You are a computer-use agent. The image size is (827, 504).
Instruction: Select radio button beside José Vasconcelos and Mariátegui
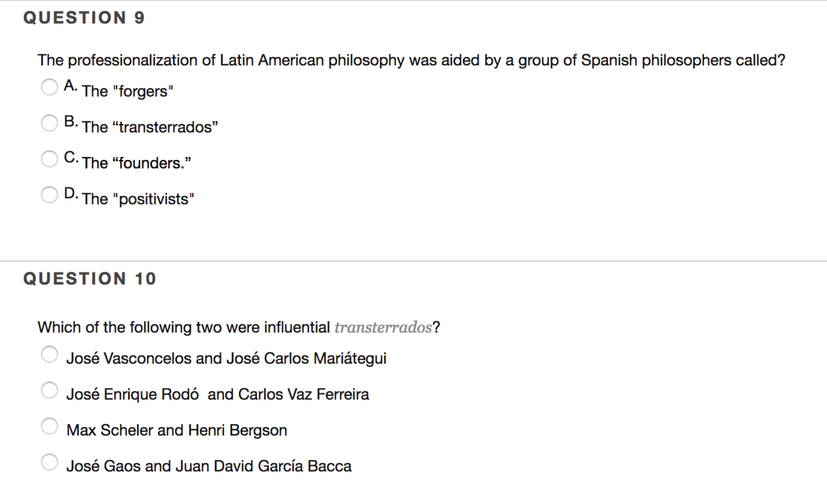49,354
